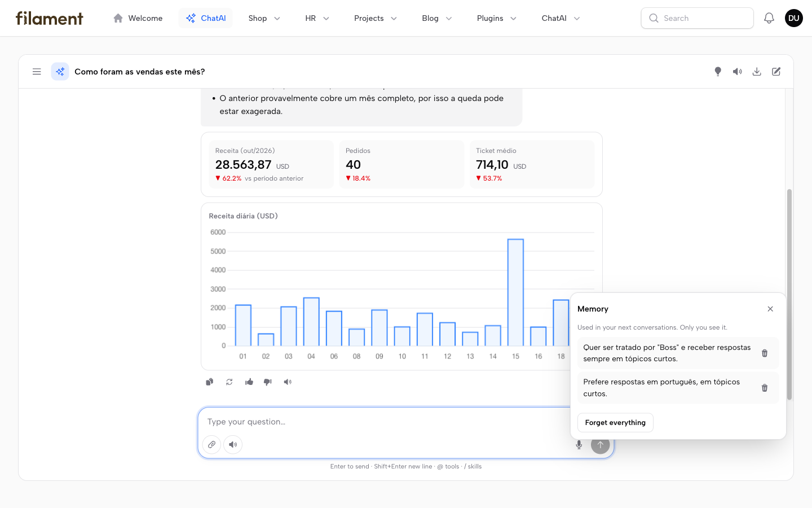Click the filament logo
The width and height of the screenshot is (812, 508).
pyautogui.click(x=50, y=18)
